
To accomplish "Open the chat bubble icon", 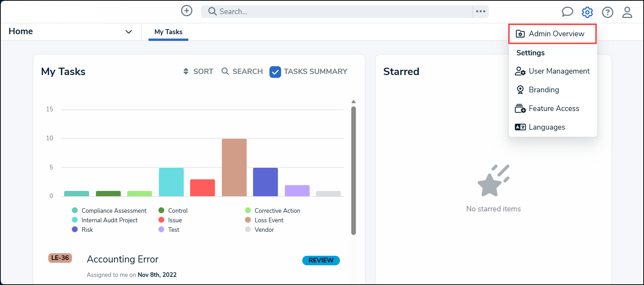I will [x=567, y=12].
